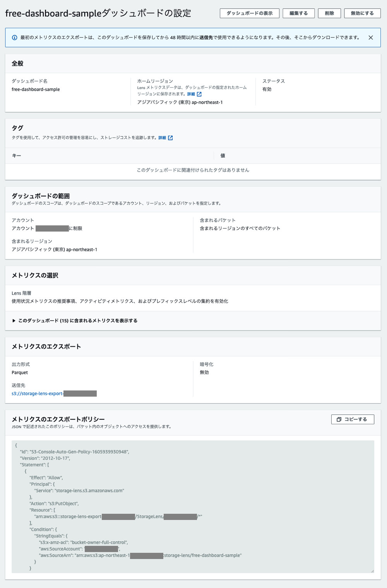This screenshot has width=387, height=588.
Task: Click the copy icon inside the コピーする button
Action: coord(338,419)
